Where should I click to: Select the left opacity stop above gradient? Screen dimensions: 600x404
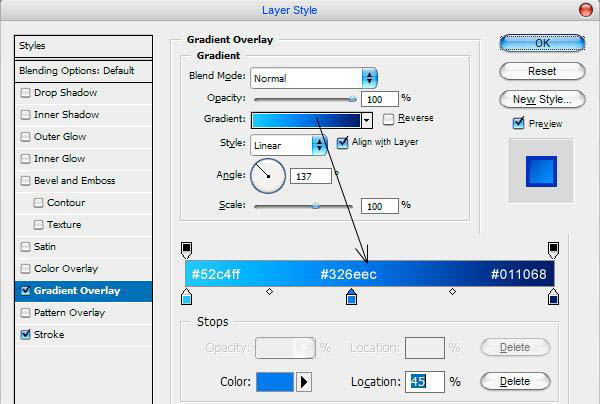coord(186,250)
